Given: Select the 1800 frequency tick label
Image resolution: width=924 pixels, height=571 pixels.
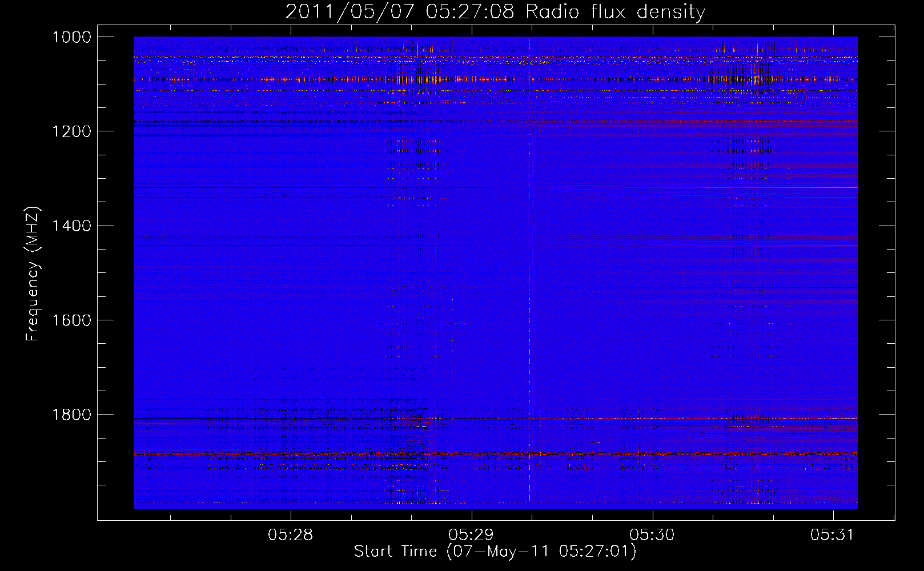Looking at the screenshot, I should 72,414.
